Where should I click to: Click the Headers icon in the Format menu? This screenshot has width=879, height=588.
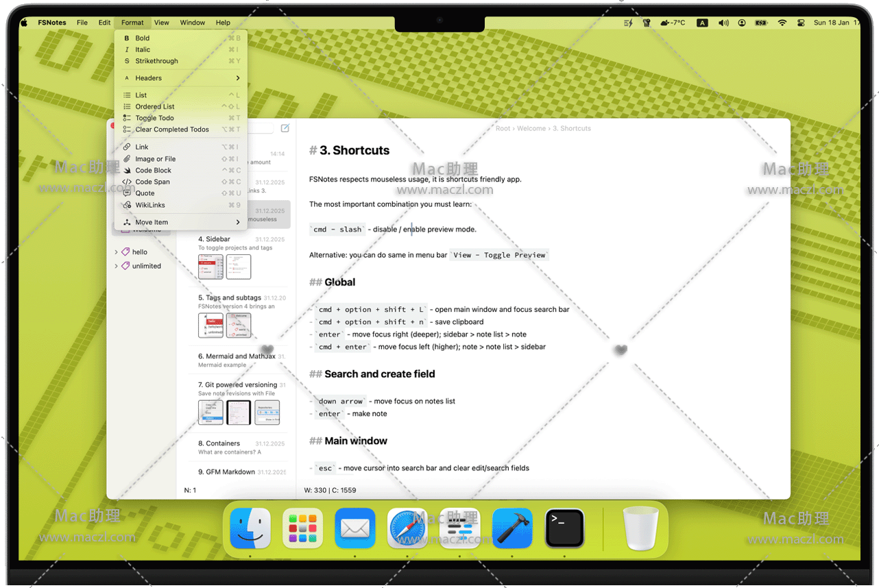click(127, 78)
